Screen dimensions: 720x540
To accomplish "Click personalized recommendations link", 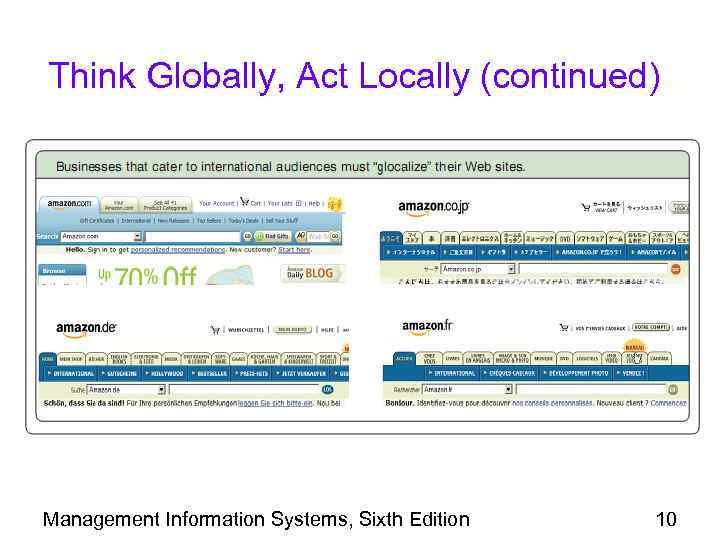I will pos(178,250).
